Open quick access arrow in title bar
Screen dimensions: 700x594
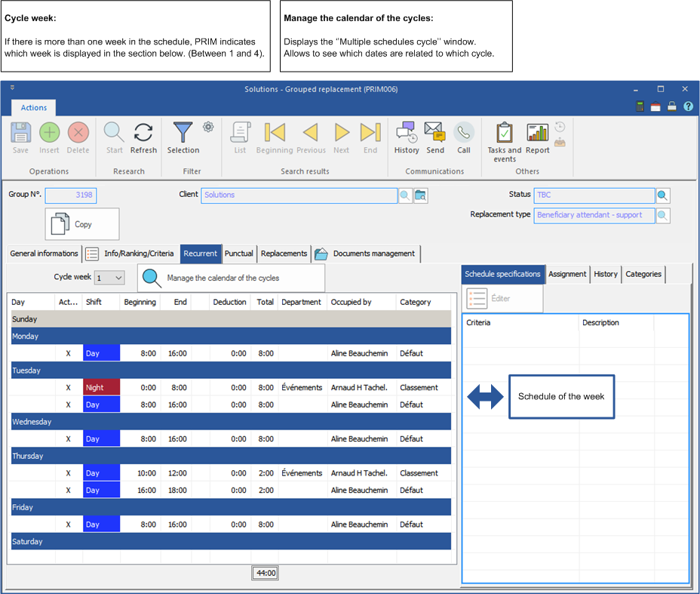(x=13, y=88)
